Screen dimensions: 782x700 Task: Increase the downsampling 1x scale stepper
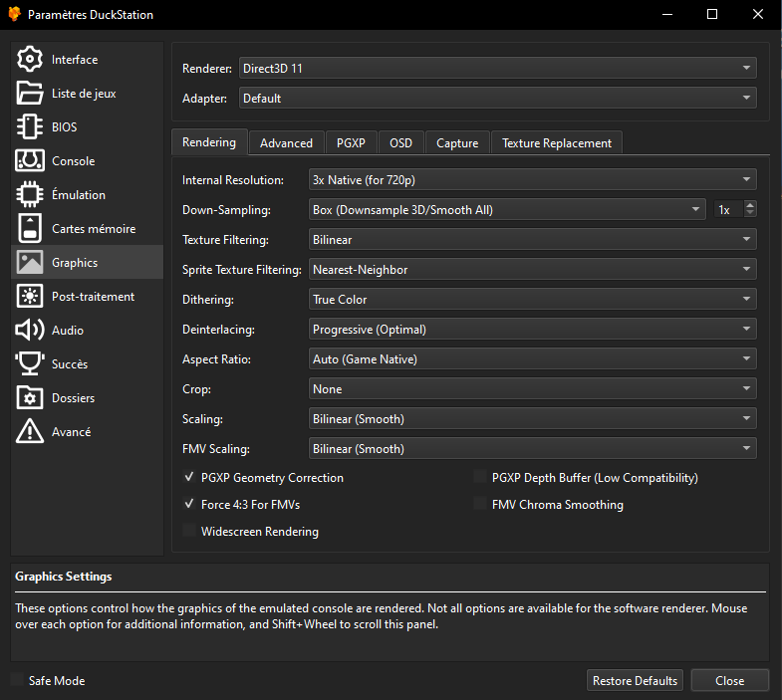click(x=749, y=205)
